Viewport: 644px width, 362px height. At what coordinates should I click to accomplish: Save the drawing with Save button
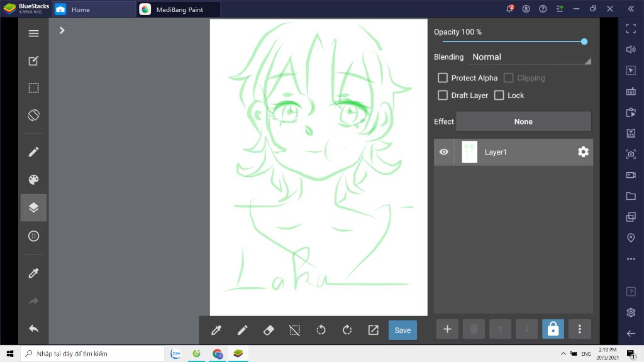[x=402, y=330]
